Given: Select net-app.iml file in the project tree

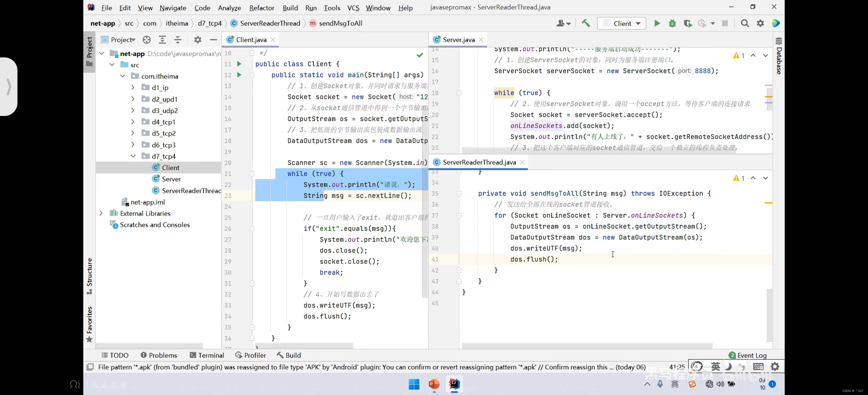Looking at the screenshot, I should click(148, 202).
